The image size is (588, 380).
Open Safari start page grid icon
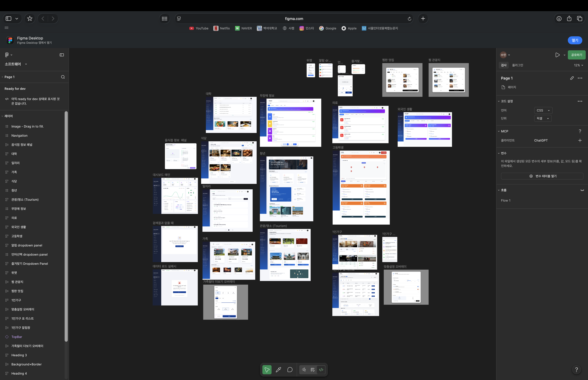pyautogui.click(x=165, y=18)
